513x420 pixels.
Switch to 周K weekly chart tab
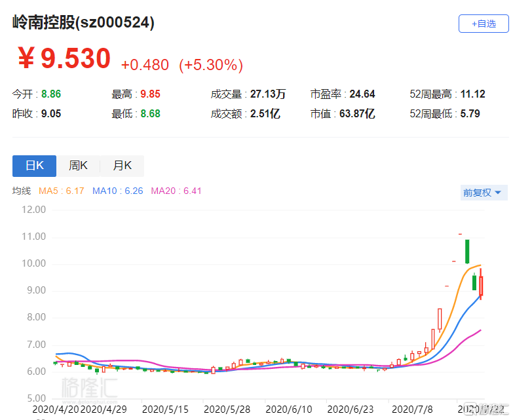click(x=78, y=166)
